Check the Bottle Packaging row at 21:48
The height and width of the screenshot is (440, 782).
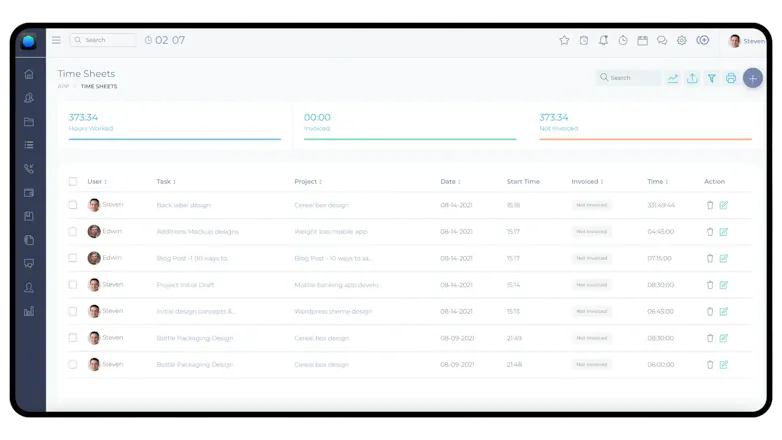click(x=73, y=364)
